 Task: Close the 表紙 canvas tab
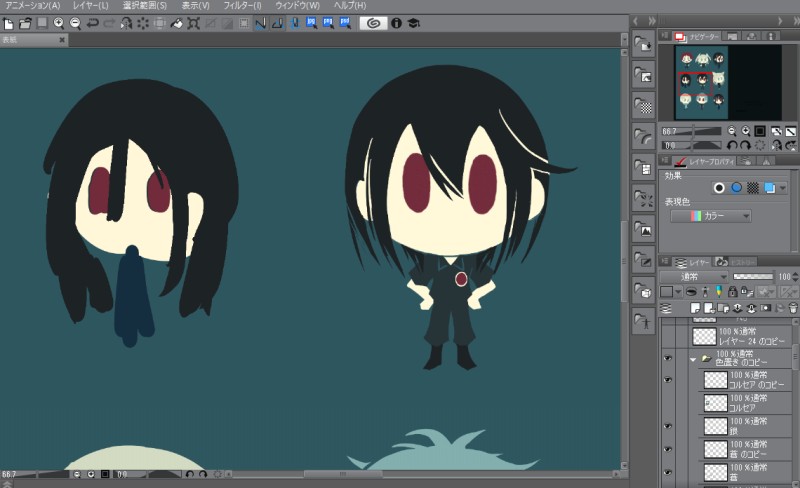coord(62,40)
